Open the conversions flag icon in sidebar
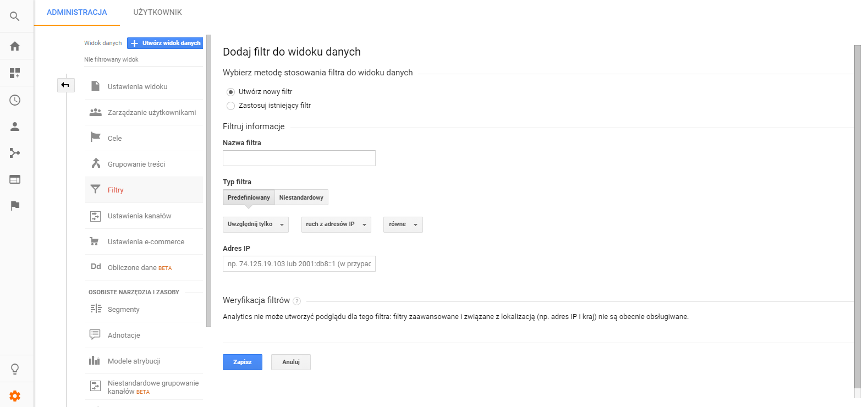 (15, 206)
